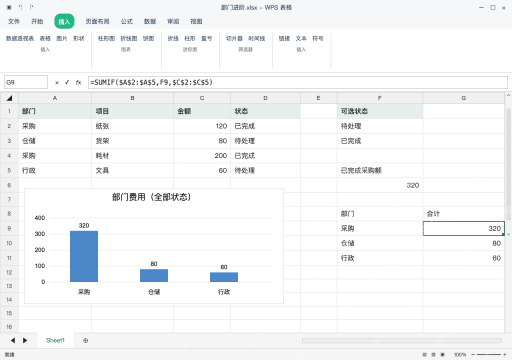Zoom in with the plus icon
The height and width of the screenshot is (360, 512).
click(505, 355)
